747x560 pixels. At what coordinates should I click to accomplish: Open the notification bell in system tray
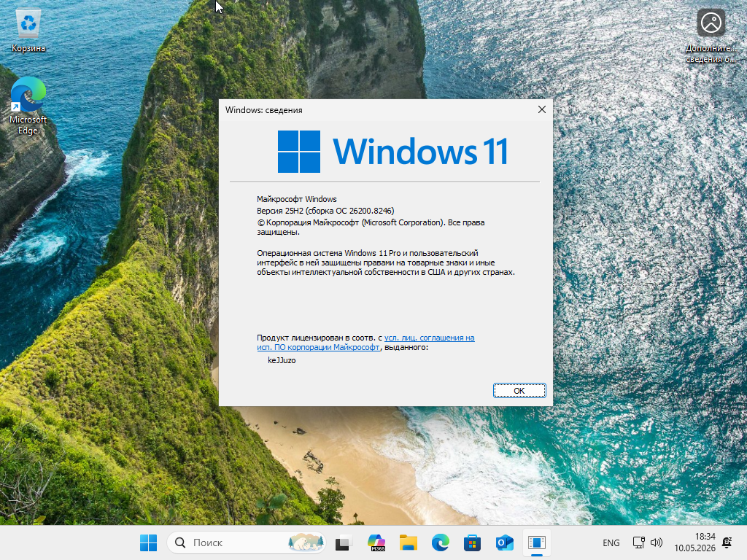point(727,542)
